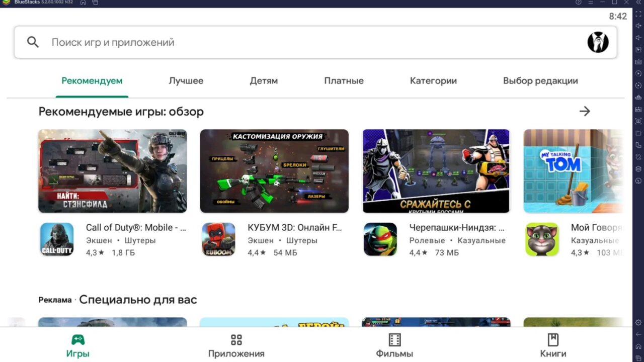Open the profile avatar menu
Viewport: 644px width, 362px height.
[x=598, y=42]
